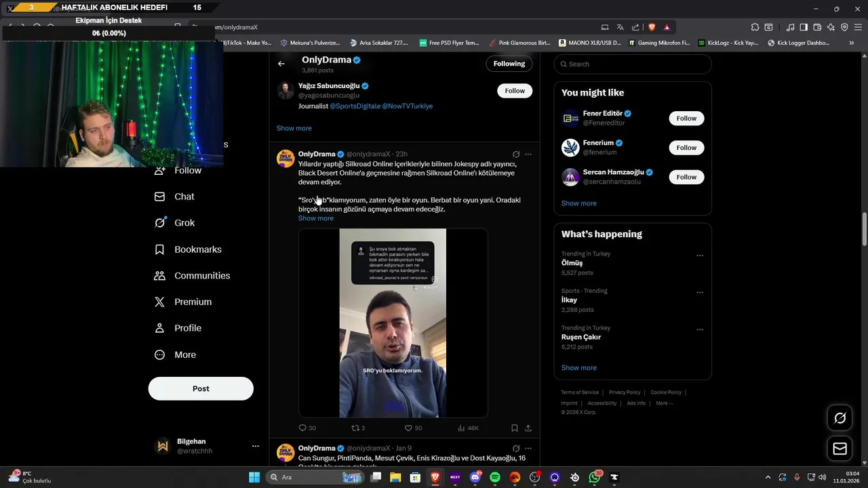Click the translate page icon in address bar
868x488 pixels.
[x=620, y=27]
